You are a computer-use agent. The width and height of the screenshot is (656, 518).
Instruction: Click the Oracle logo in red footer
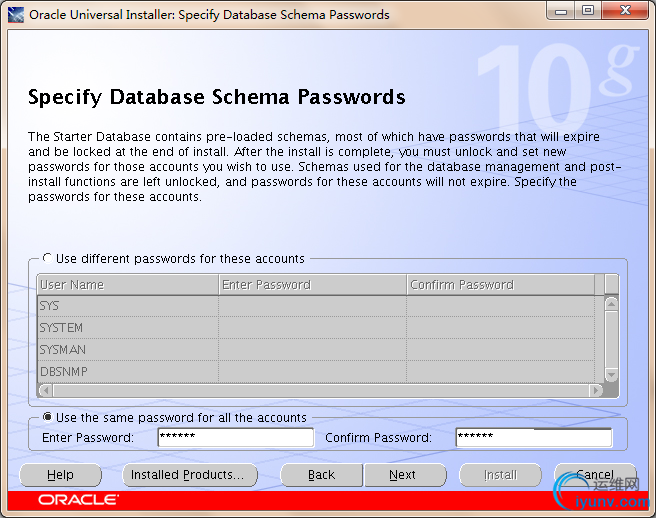click(78, 500)
